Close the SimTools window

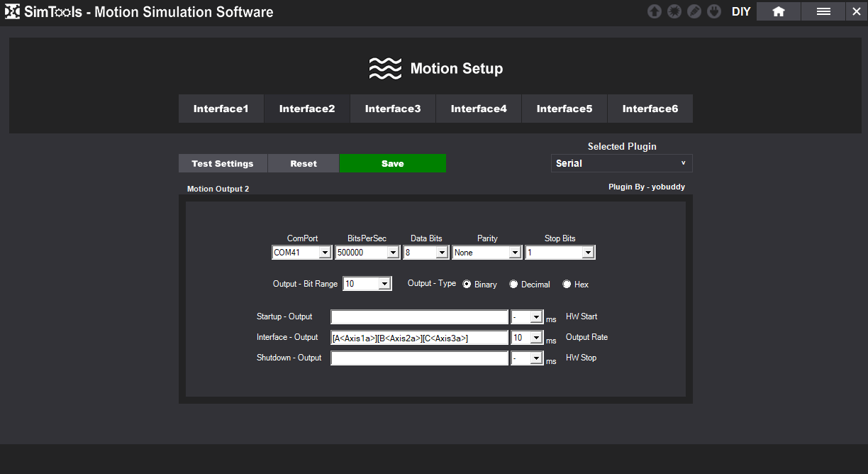tap(857, 11)
